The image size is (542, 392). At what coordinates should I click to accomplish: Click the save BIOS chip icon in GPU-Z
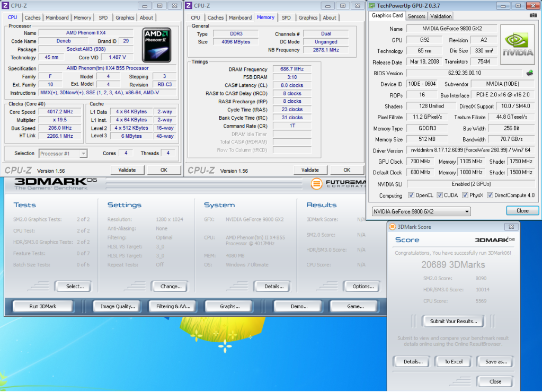[x=530, y=73]
